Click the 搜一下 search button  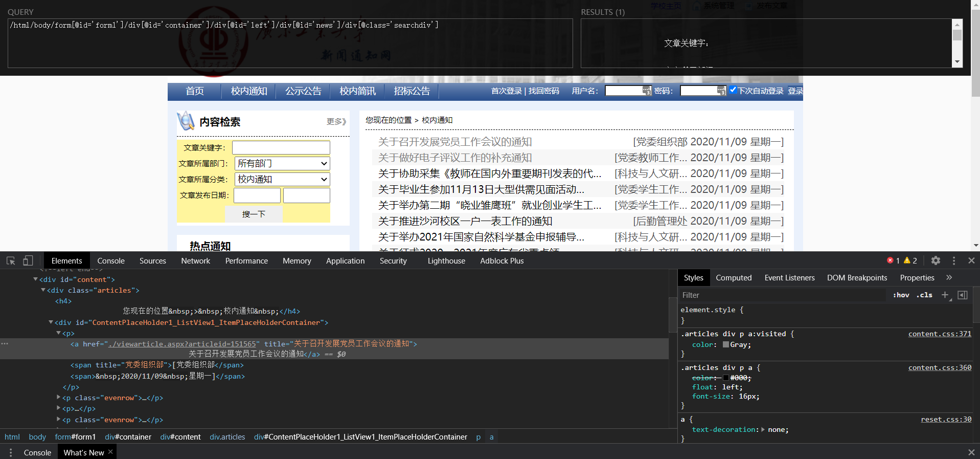pyautogui.click(x=254, y=214)
